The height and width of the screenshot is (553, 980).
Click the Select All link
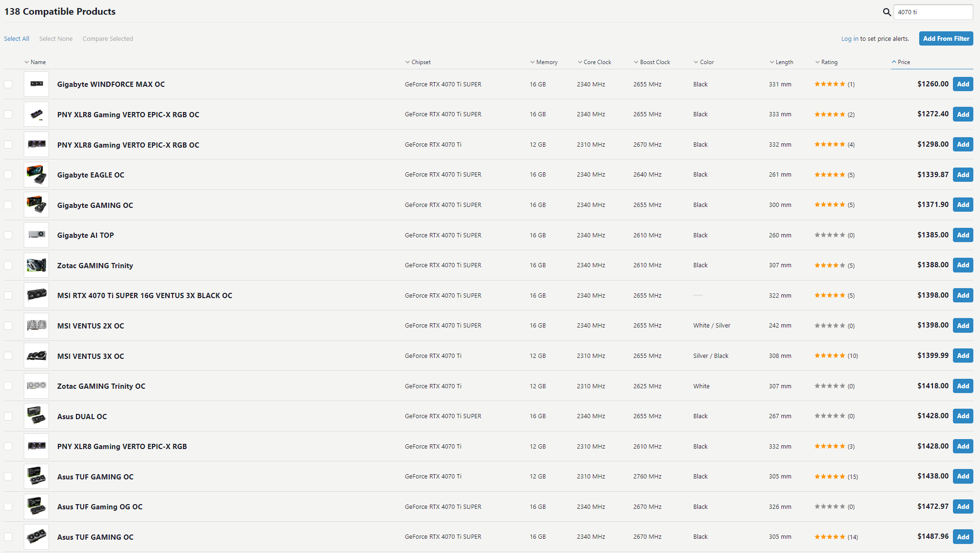(x=17, y=39)
